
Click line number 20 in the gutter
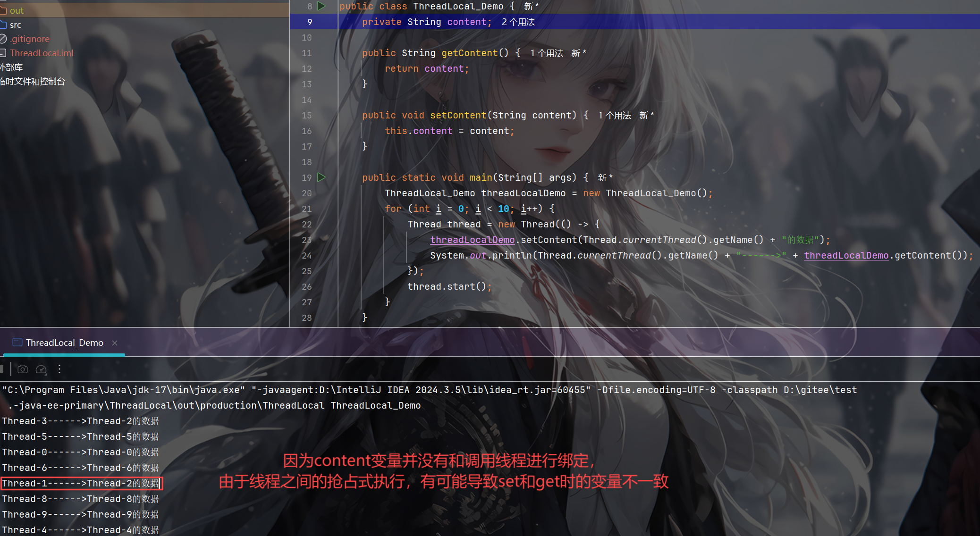tap(307, 193)
